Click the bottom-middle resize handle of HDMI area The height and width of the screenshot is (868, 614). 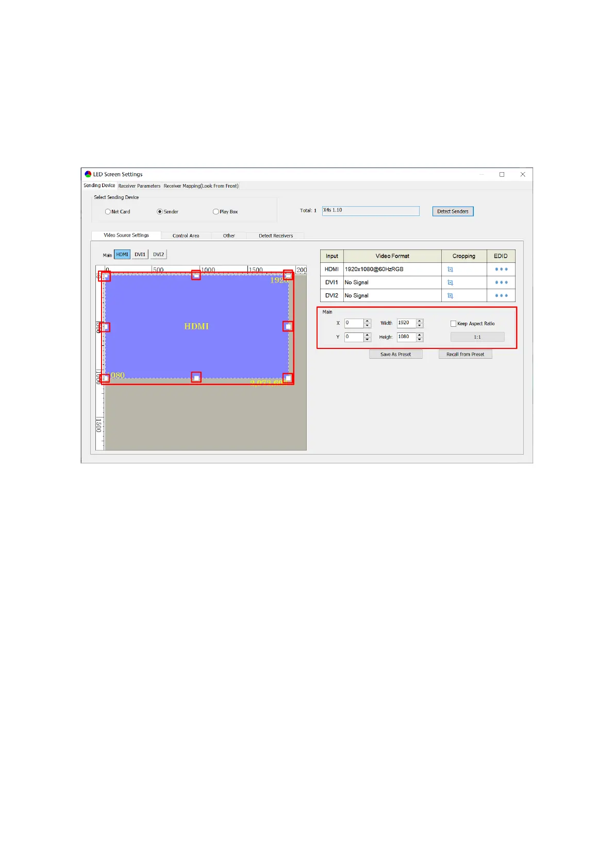[x=196, y=378]
